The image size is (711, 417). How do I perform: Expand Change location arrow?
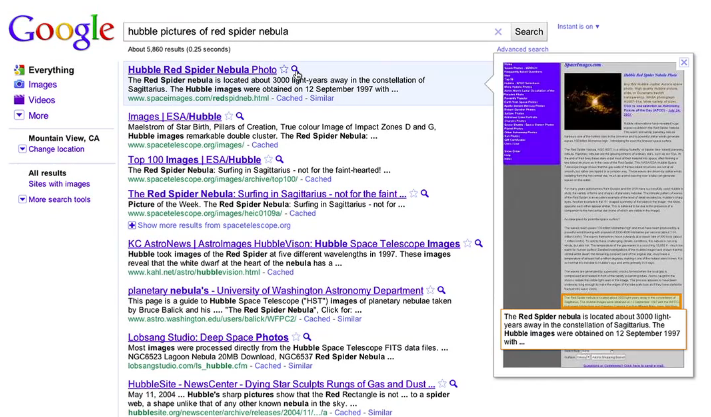(22, 149)
